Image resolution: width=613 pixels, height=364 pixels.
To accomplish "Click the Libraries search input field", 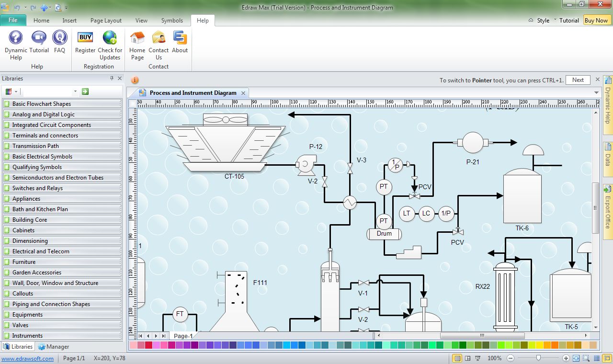I will 47,91.
